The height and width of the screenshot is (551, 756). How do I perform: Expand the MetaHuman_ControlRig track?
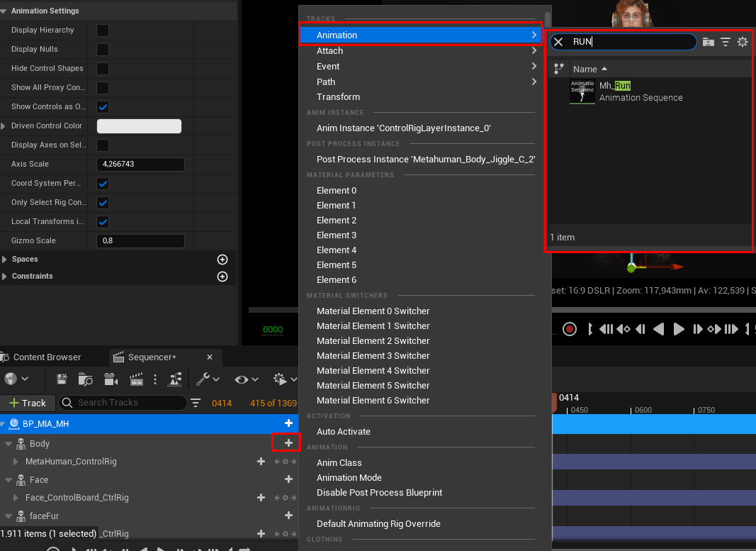16,462
